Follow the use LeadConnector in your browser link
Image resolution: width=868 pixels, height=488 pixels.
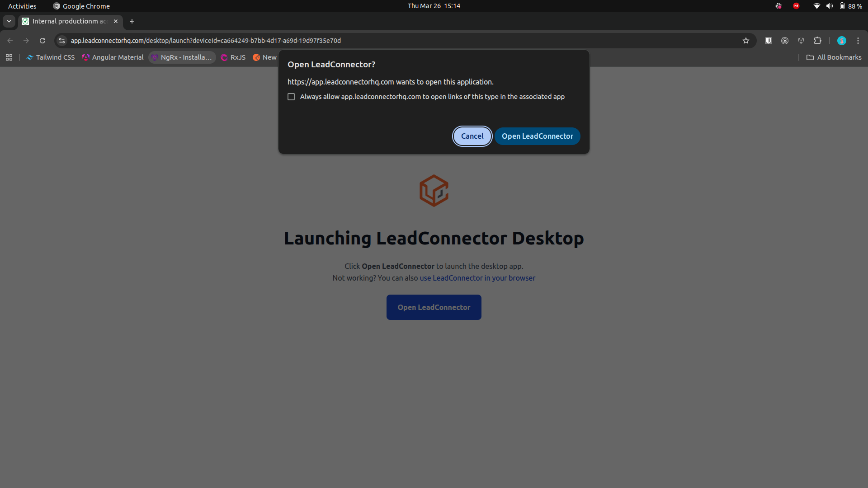[477, 278]
